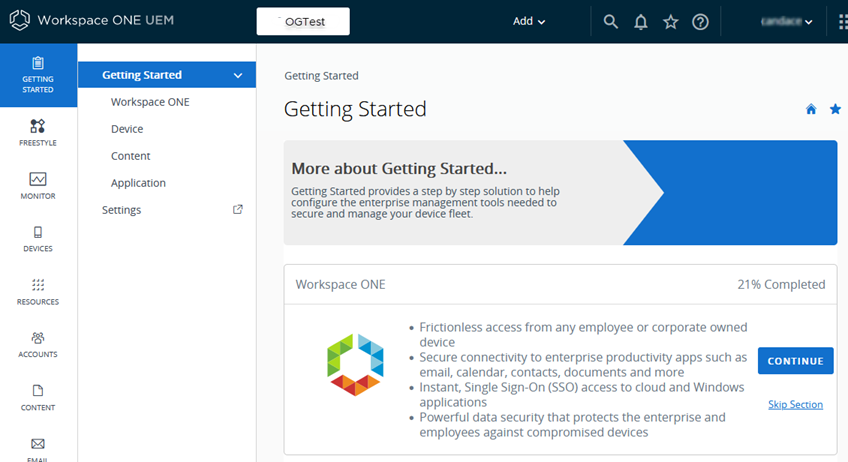Open Settings menu item
The width and height of the screenshot is (848, 462).
click(x=122, y=210)
